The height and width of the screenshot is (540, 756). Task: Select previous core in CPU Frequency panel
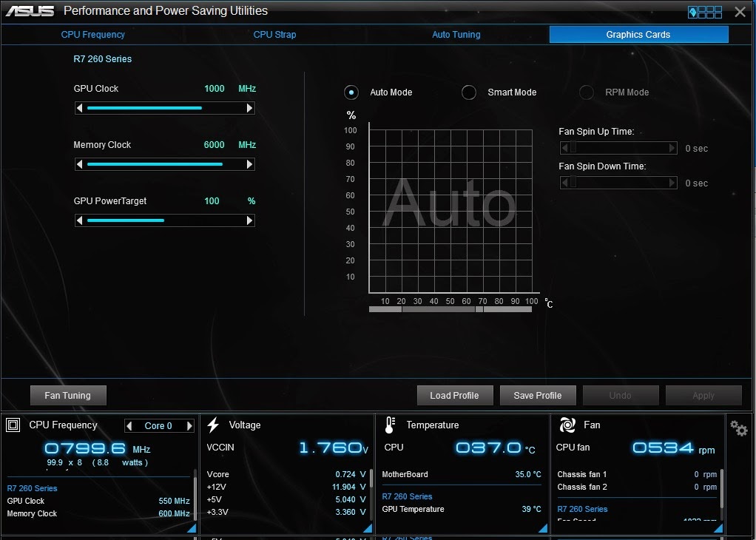(129, 426)
